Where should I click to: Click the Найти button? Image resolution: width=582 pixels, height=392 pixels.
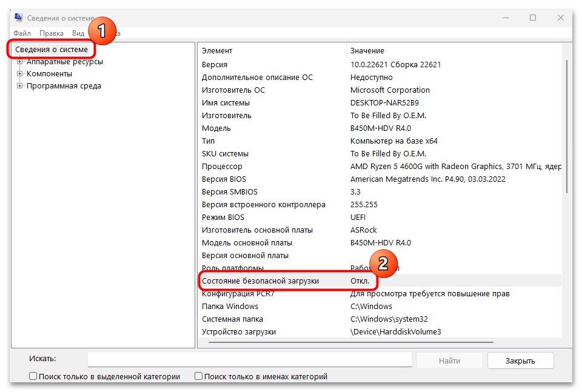[x=449, y=360]
